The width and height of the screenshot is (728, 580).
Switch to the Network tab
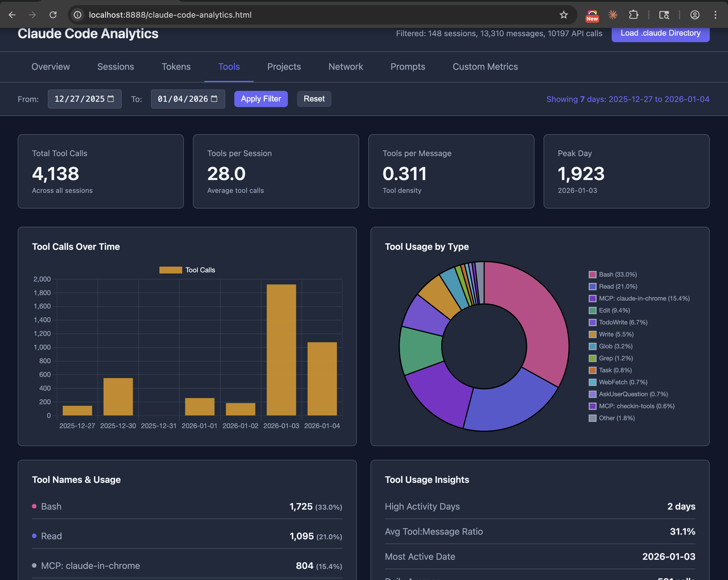(x=345, y=67)
